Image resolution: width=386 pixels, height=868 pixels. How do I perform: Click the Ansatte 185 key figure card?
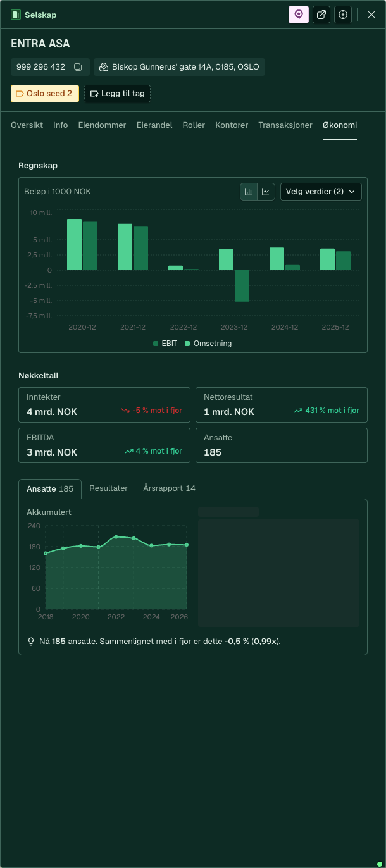pos(282,445)
